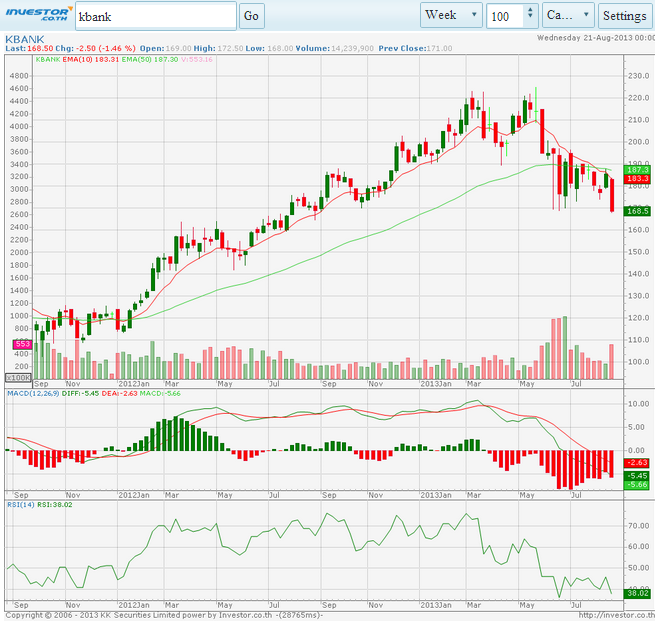
Task: Click the red -2.63 DEA axis tag
Action: [x=637, y=463]
